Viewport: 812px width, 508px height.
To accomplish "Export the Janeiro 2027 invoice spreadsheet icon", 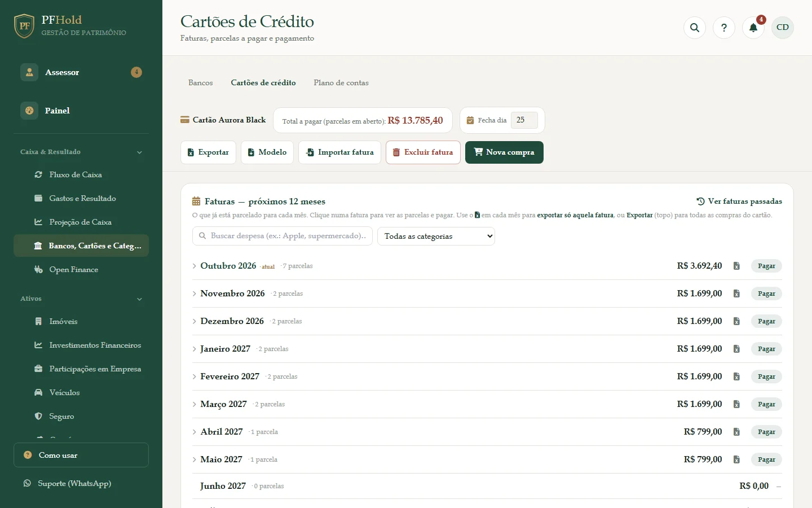I will (x=736, y=349).
